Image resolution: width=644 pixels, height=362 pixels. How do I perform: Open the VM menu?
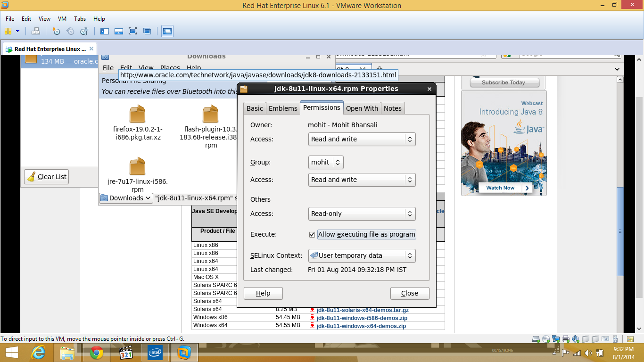(62, 19)
